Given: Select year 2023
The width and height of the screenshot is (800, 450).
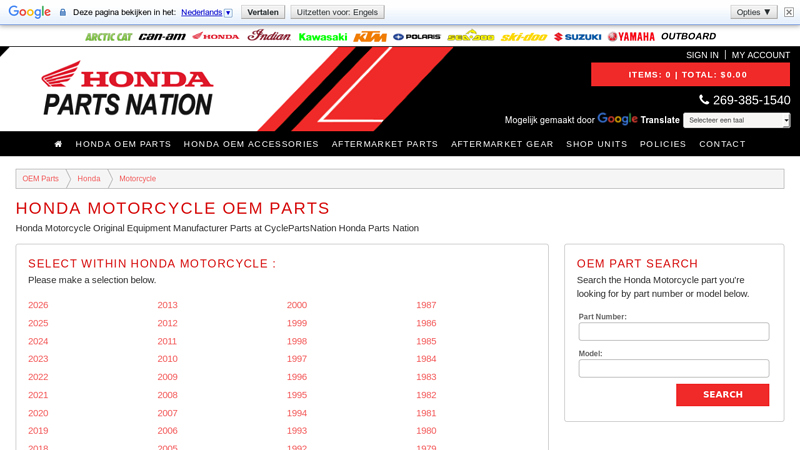Looking at the screenshot, I should (38, 359).
